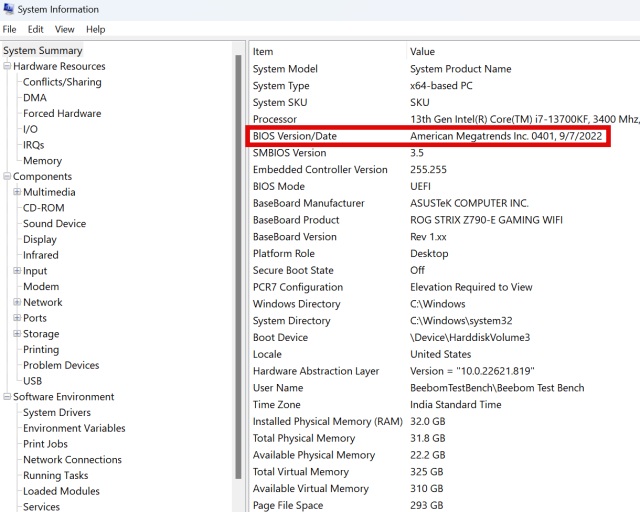The width and height of the screenshot is (640, 512).
Task: Select System Summary in the tree
Action: 43,51
